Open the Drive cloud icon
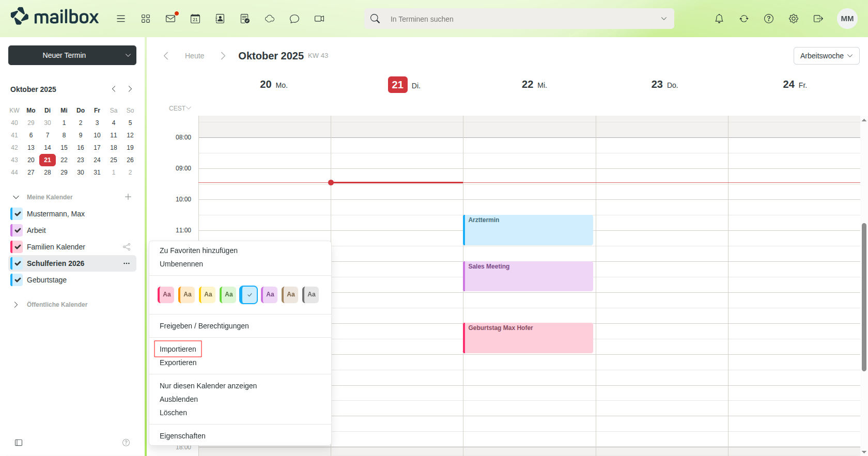This screenshot has width=868, height=456. pos(270,19)
